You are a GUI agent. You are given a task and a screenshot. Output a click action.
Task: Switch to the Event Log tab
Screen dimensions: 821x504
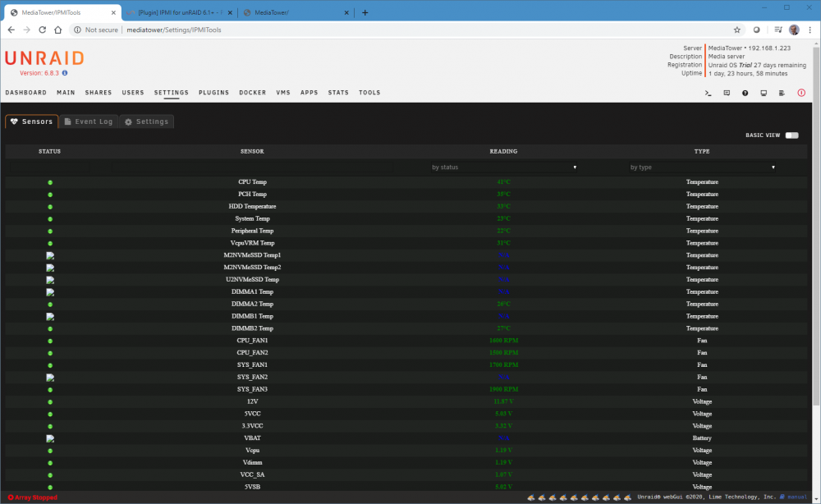click(89, 121)
